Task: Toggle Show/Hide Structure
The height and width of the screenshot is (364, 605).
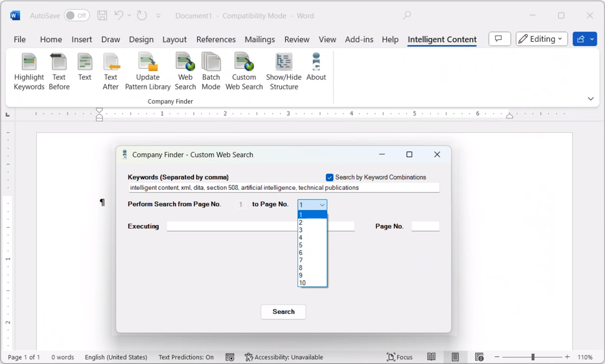Action: pos(284,71)
